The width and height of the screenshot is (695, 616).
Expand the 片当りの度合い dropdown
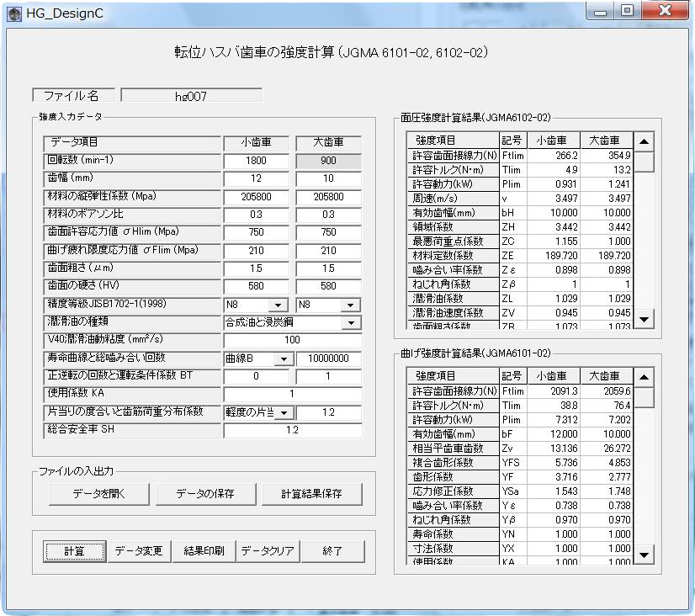tap(283, 412)
